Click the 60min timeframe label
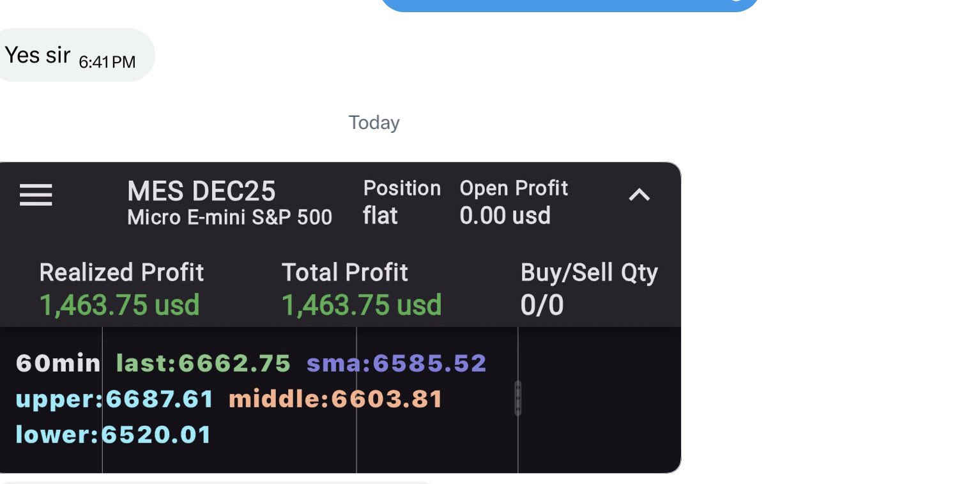This screenshot has height=484, width=980. [58, 363]
